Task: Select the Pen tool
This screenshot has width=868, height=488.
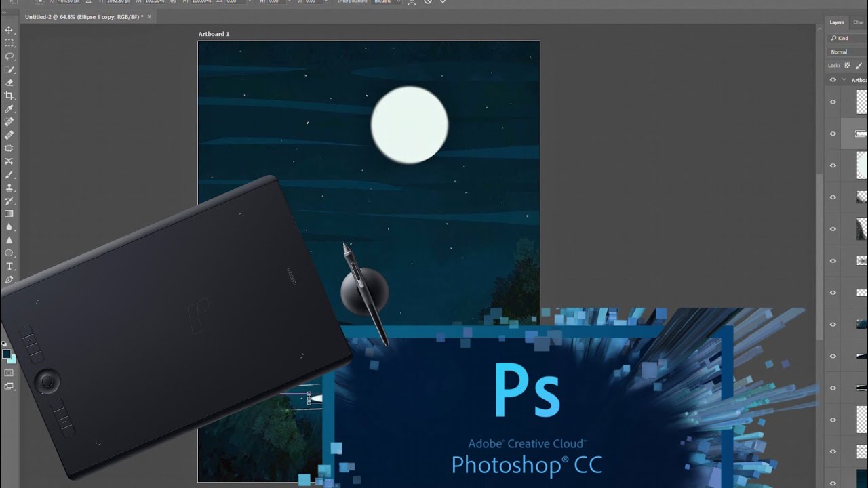Action: (x=9, y=279)
